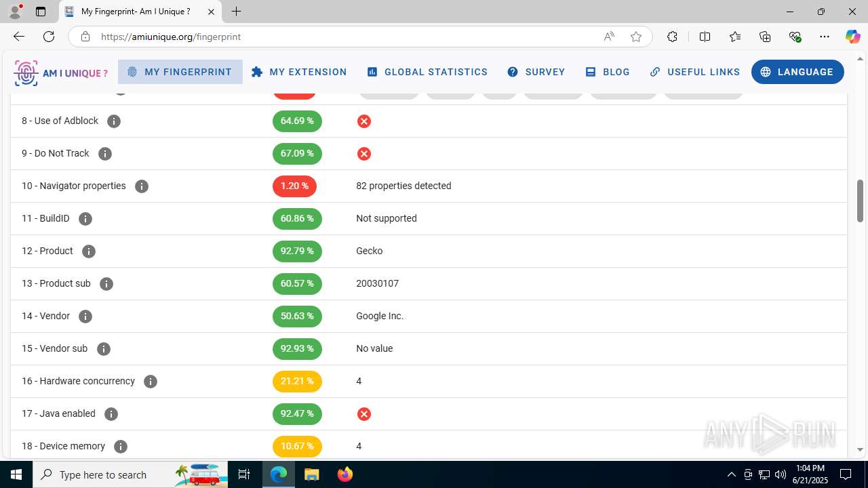Image resolution: width=868 pixels, height=488 pixels.
Task: Select the My Fingerprint browser tab
Action: [140, 12]
